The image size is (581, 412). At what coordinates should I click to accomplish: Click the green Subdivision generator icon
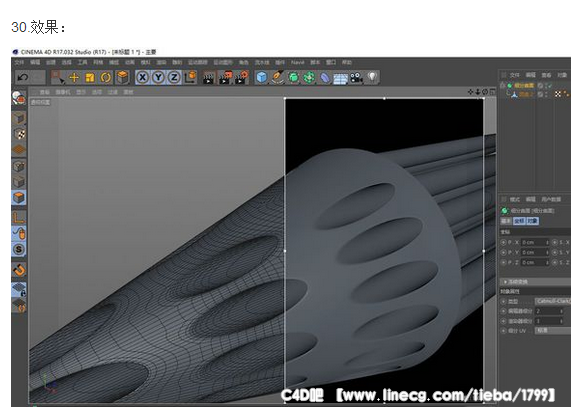(x=293, y=77)
